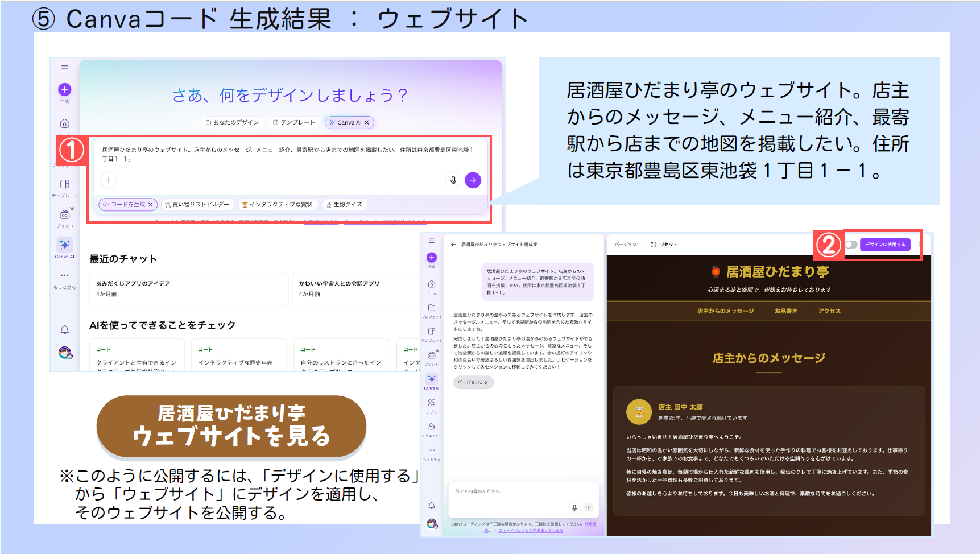Select the Canva AI tab chip
Screen dimensions: 980x554
(349, 122)
